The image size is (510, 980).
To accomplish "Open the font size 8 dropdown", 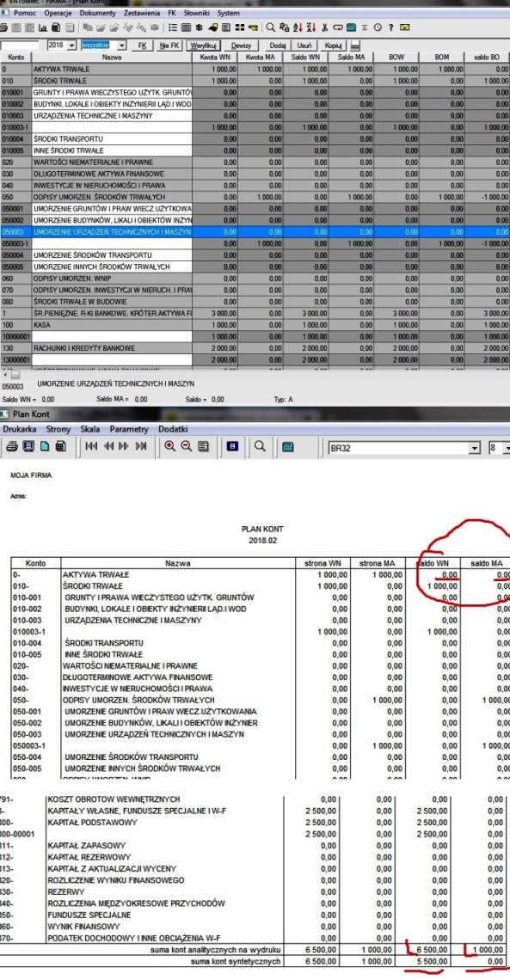I will tap(507, 448).
